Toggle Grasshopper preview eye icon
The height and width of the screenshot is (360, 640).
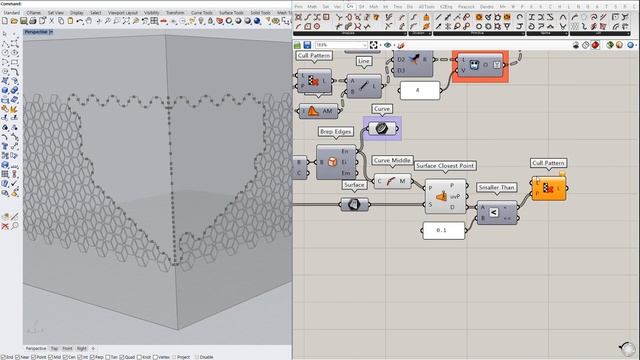coord(387,45)
